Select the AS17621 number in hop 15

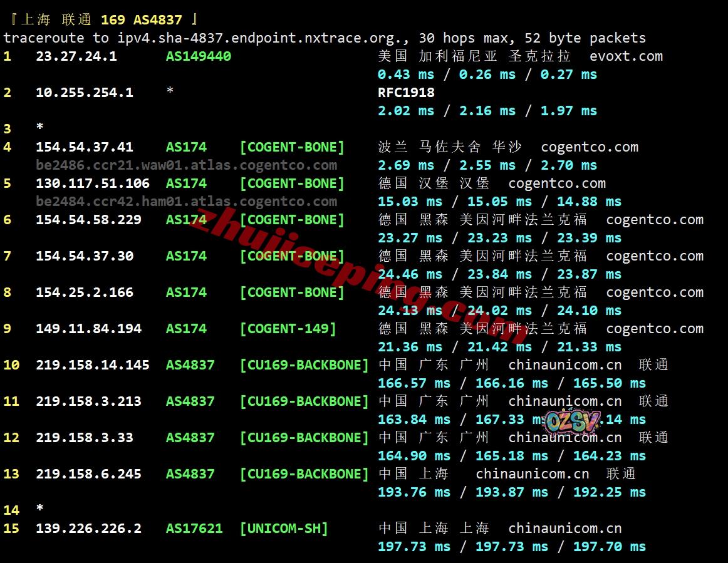pyautogui.click(x=194, y=529)
